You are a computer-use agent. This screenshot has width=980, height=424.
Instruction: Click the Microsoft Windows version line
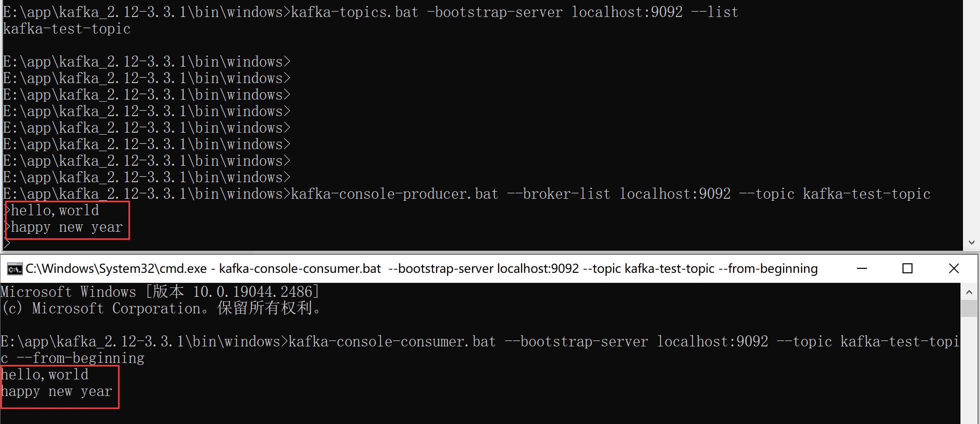[159, 292]
